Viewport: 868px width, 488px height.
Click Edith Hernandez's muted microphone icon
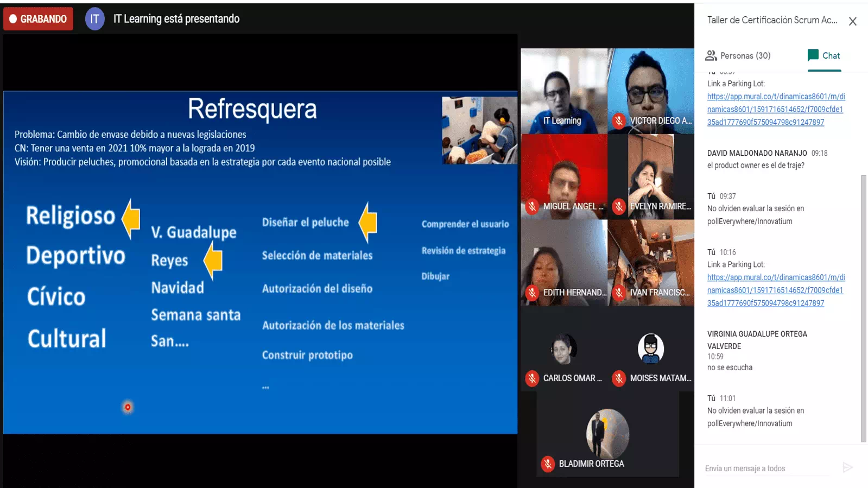click(532, 293)
